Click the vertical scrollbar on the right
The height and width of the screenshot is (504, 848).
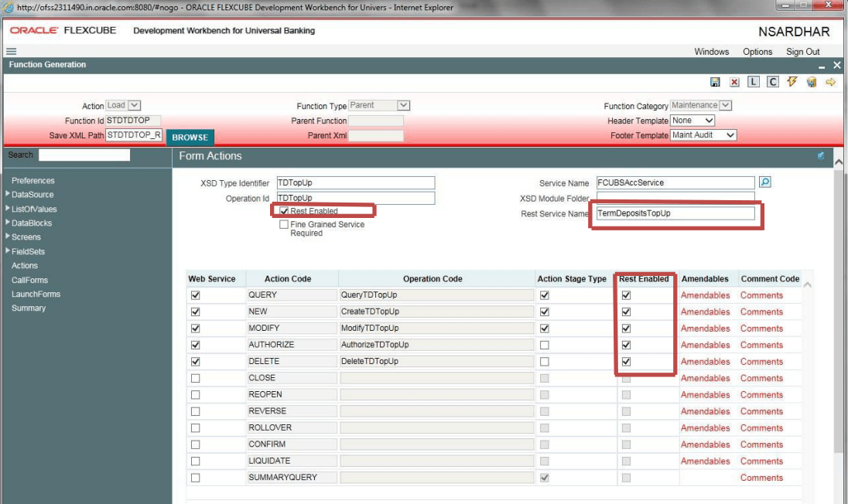(x=839, y=309)
